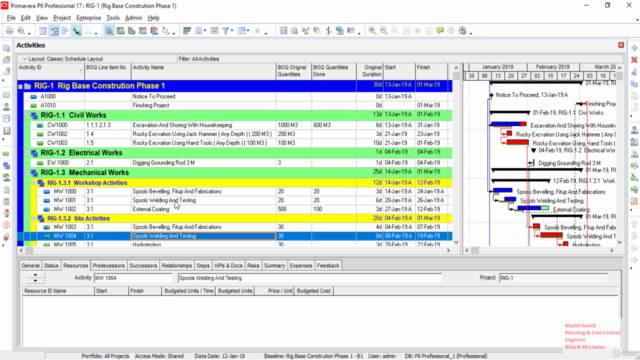Open the Admin menu
The image size is (640, 360).
click(133, 18)
